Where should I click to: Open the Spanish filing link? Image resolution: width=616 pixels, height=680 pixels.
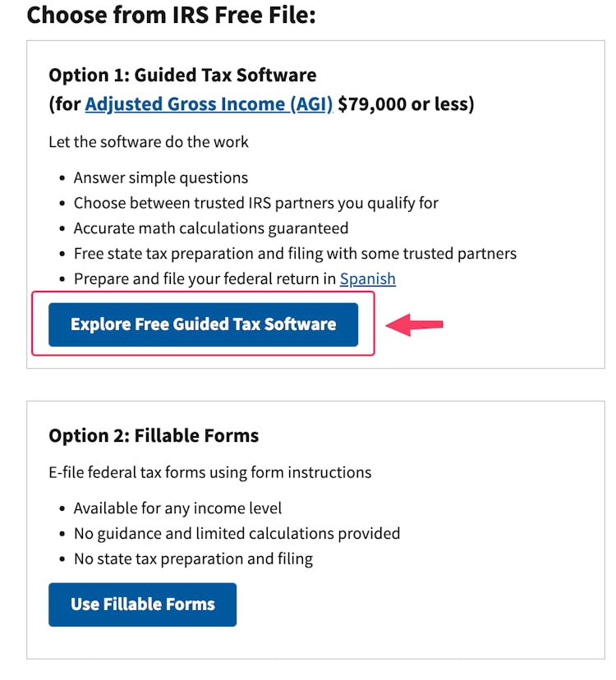pyautogui.click(x=368, y=278)
